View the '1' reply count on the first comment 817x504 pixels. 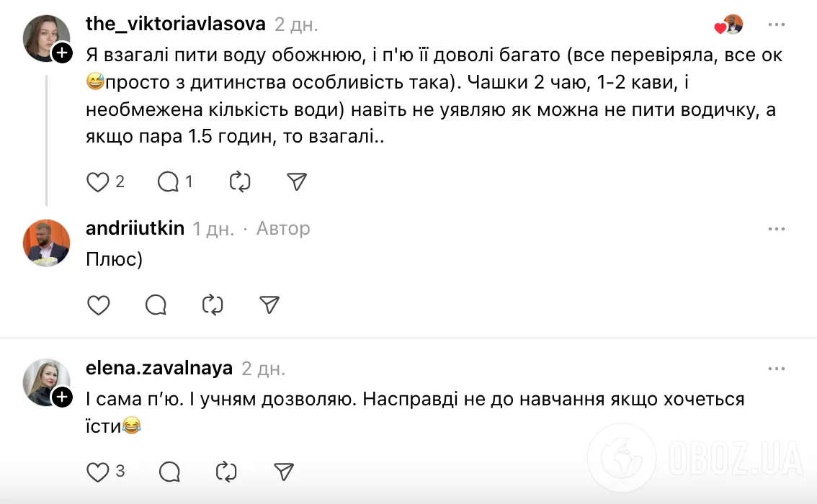(x=188, y=182)
